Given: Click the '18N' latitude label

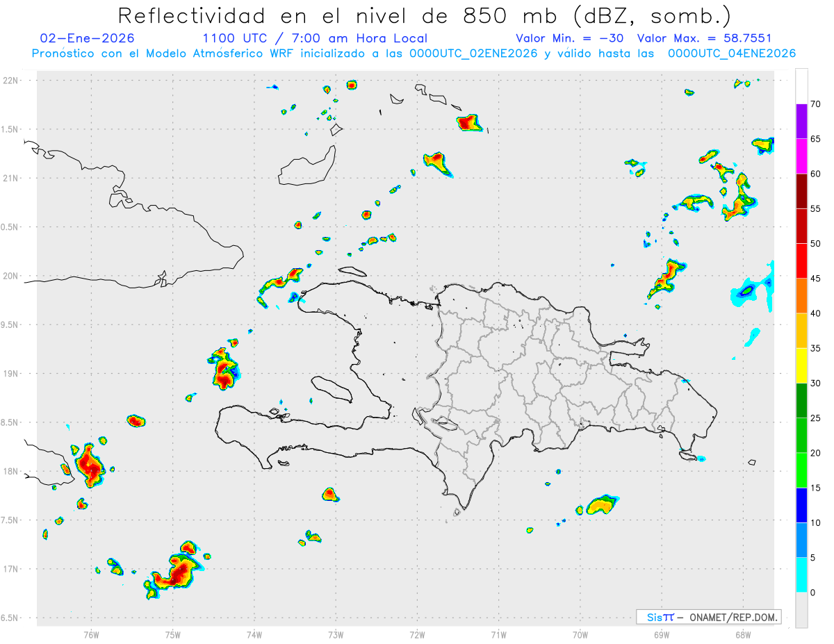Looking at the screenshot, I should [x=11, y=472].
